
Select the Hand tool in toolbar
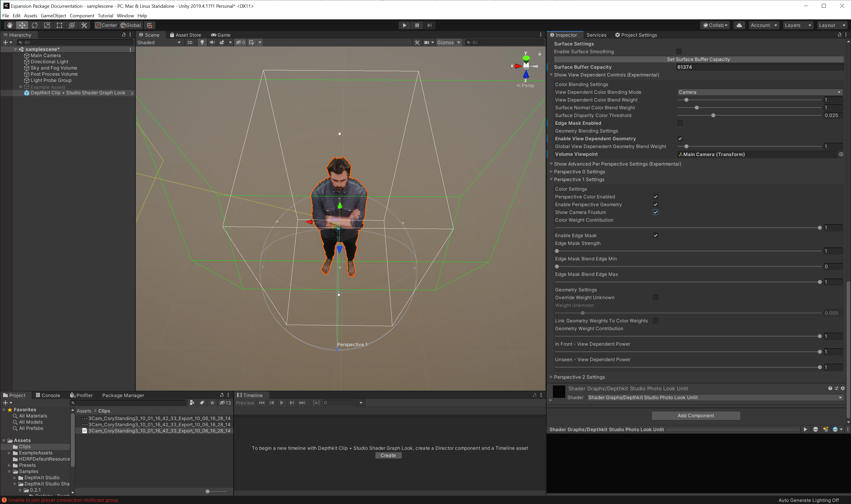pos(10,25)
